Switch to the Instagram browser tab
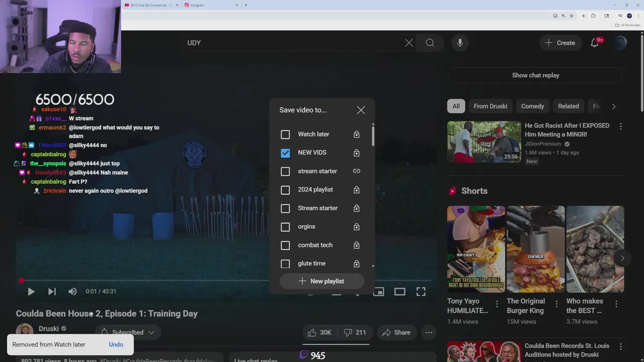This screenshot has height=362, width=644. click(210, 5)
